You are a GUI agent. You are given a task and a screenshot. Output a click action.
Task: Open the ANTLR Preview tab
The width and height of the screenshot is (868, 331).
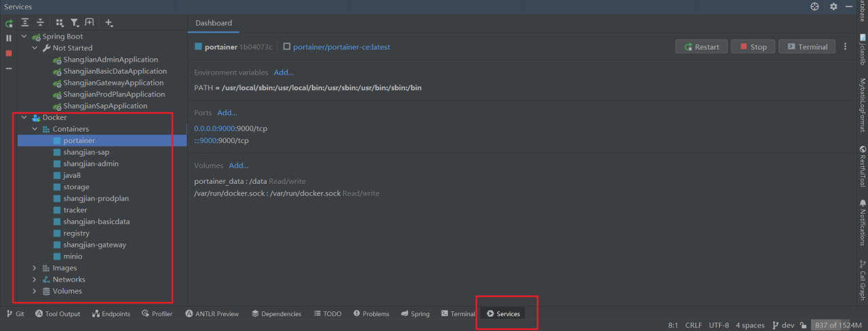[x=212, y=314]
